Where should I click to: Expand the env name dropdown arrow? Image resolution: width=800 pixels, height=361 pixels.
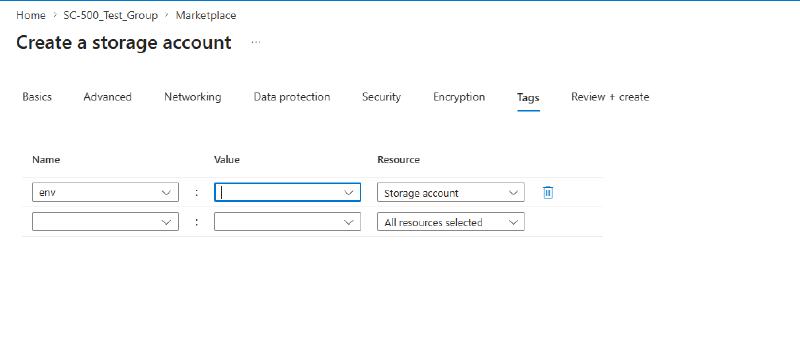click(x=166, y=193)
